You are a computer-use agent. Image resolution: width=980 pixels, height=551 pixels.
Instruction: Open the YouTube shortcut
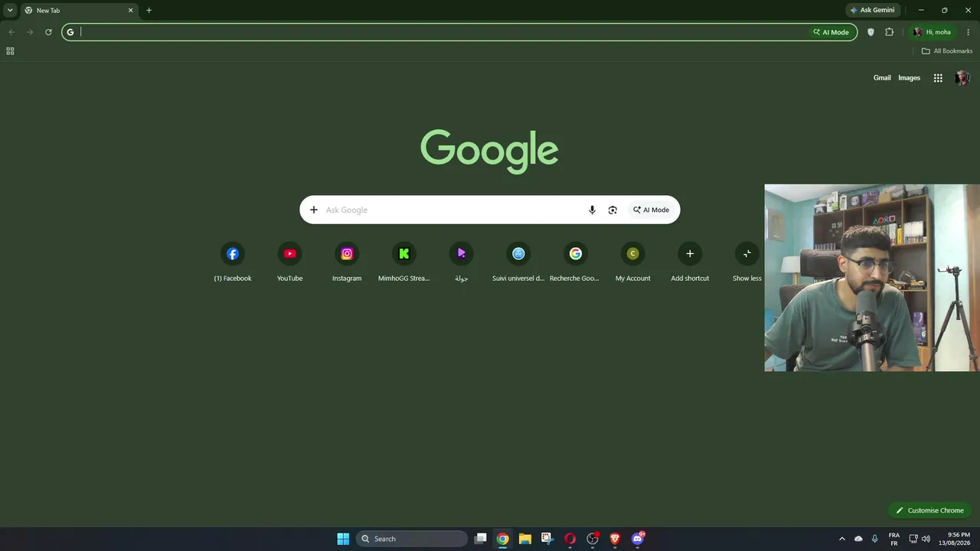289,254
